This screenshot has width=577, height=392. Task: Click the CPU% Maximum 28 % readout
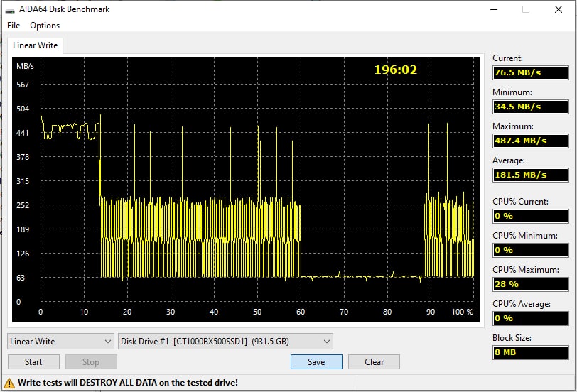click(x=531, y=284)
